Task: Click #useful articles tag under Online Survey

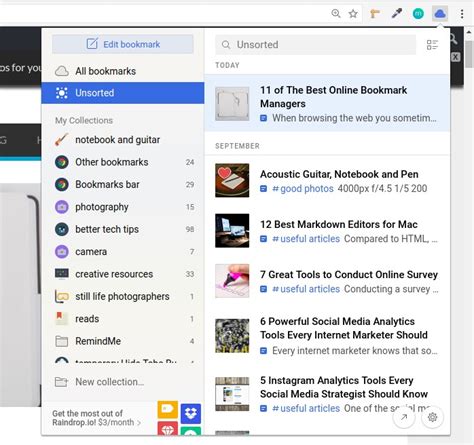Action: pos(306,289)
